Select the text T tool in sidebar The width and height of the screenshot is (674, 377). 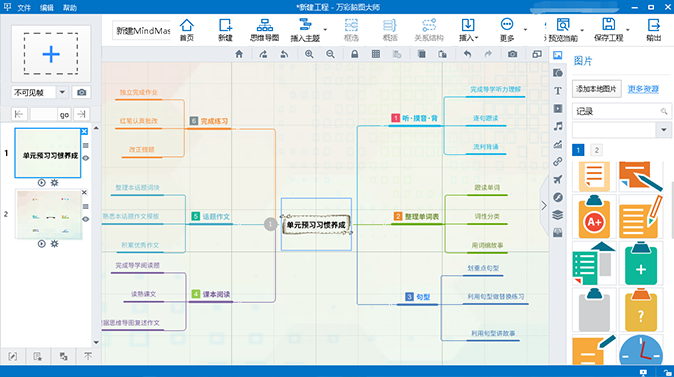coord(558,91)
